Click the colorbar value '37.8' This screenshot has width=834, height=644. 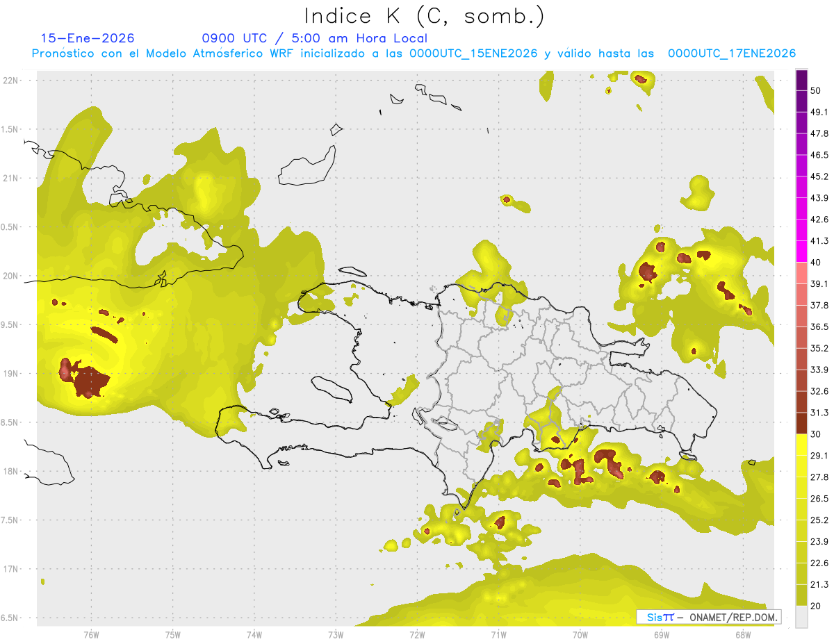(x=820, y=305)
